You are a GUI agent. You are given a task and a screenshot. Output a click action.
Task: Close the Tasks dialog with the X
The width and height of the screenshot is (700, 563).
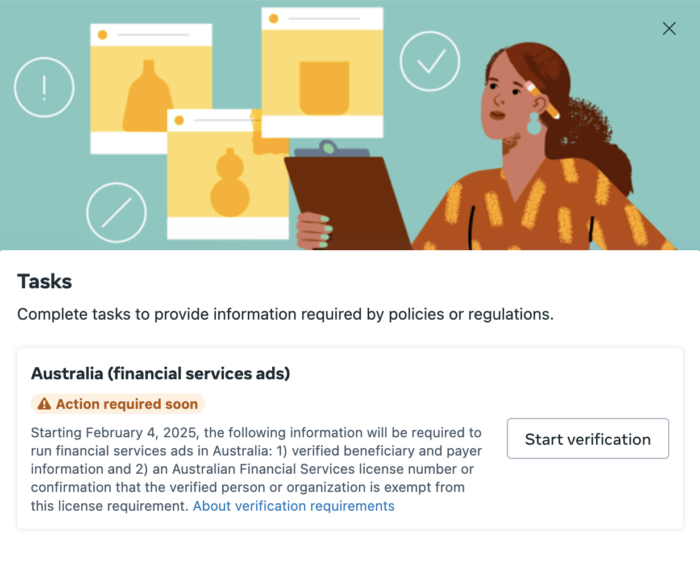669,29
